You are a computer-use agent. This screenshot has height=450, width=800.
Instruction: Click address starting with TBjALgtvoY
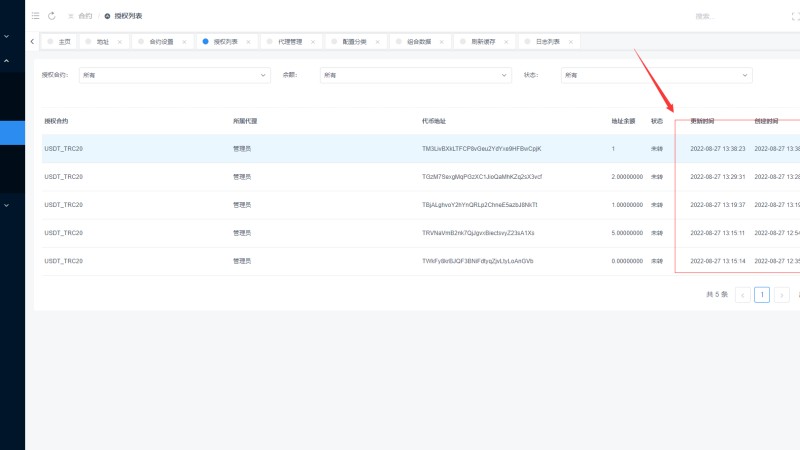480,205
